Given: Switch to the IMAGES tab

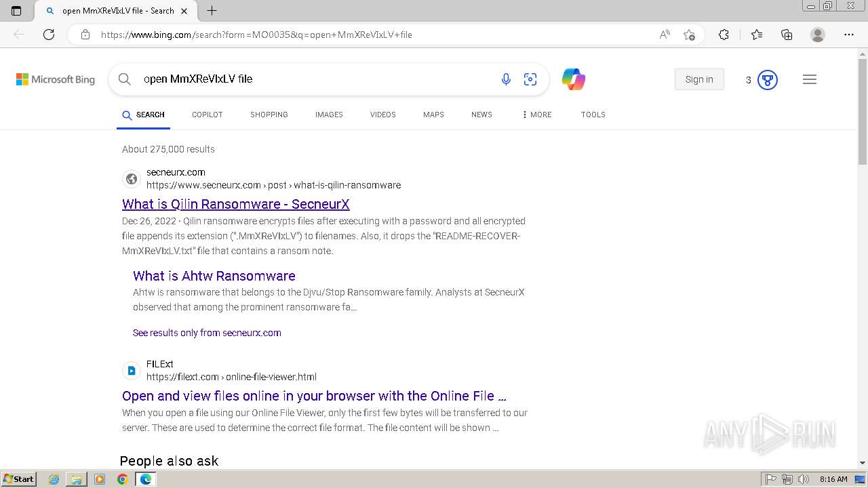Looking at the screenshot, I should point(329,115).
